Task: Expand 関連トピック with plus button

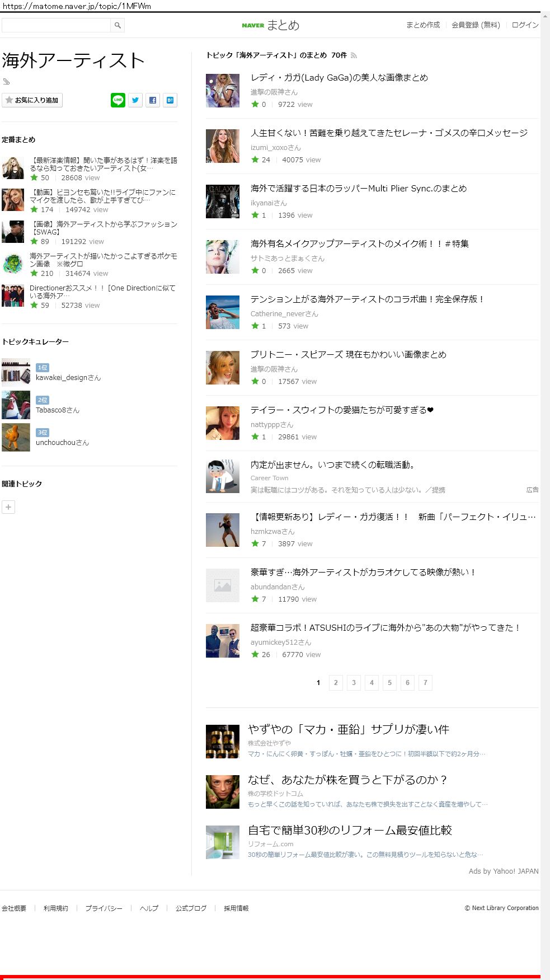Action: click(8, 507)
